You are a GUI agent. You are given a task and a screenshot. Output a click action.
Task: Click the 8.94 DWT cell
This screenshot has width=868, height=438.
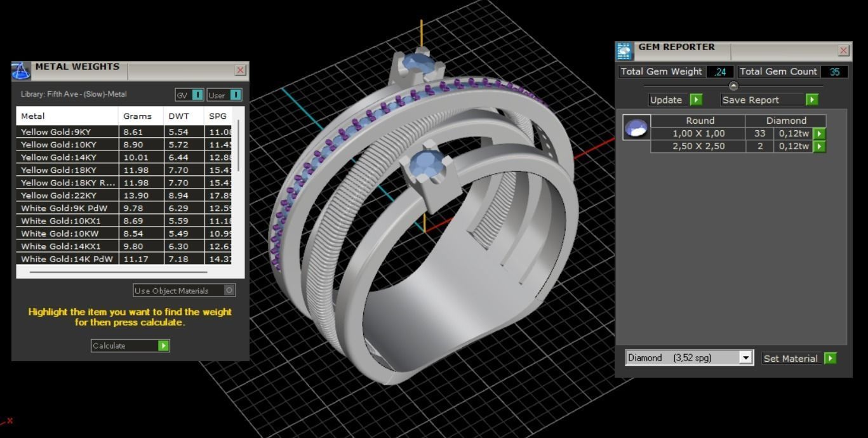(x=184, y=196)
